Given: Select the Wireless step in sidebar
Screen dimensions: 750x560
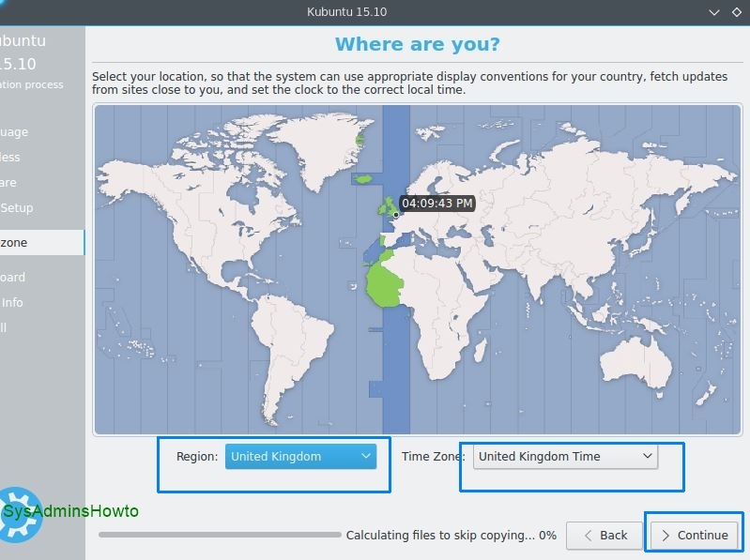Looking at the screenshot, I should click(10, 158).
